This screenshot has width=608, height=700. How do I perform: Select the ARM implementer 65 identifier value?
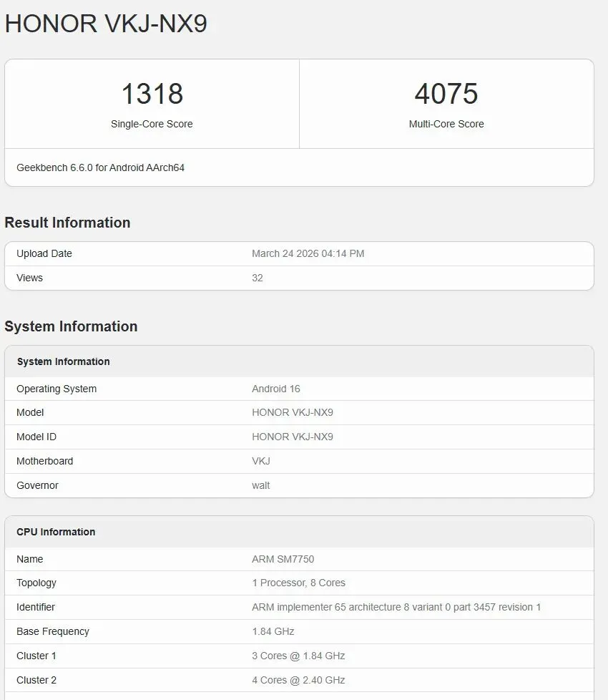tap(396, 607)
